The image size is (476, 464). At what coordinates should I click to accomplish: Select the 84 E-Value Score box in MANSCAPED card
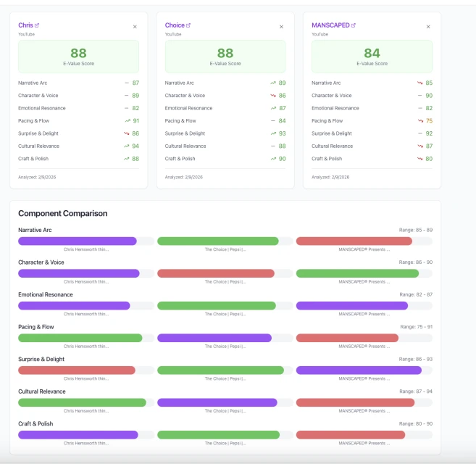tap(372, 57)
